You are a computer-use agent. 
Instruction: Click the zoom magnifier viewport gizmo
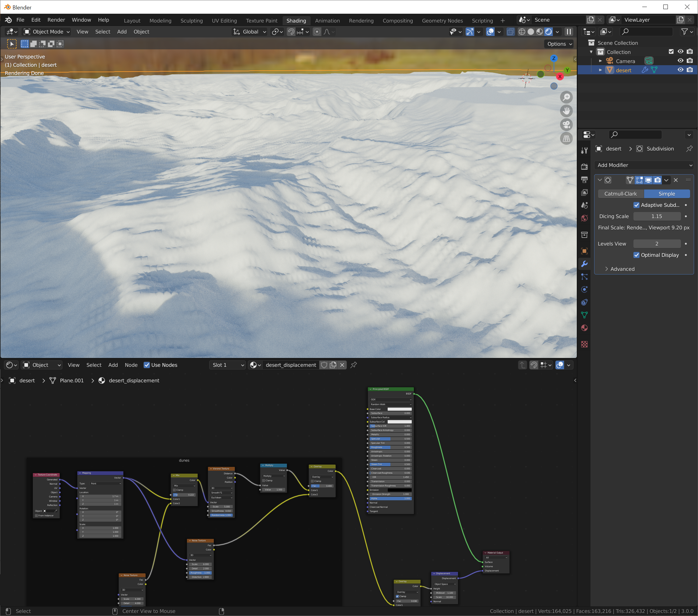pyautogui.click(x=566, y=97)
